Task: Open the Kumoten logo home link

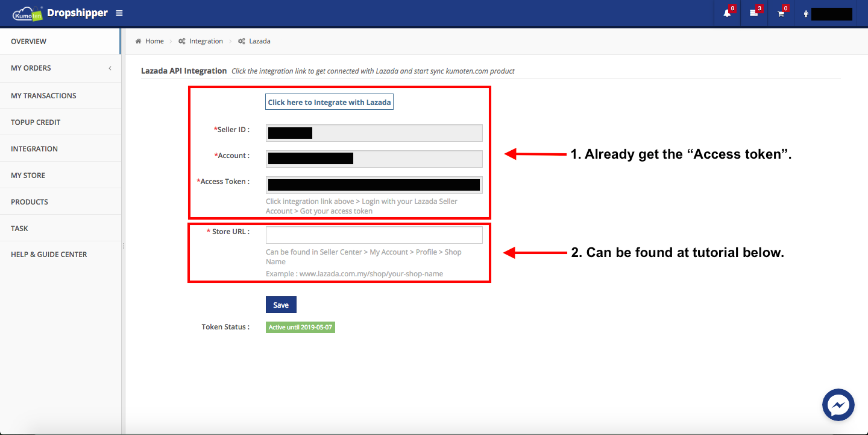Action: pos(28,13)
